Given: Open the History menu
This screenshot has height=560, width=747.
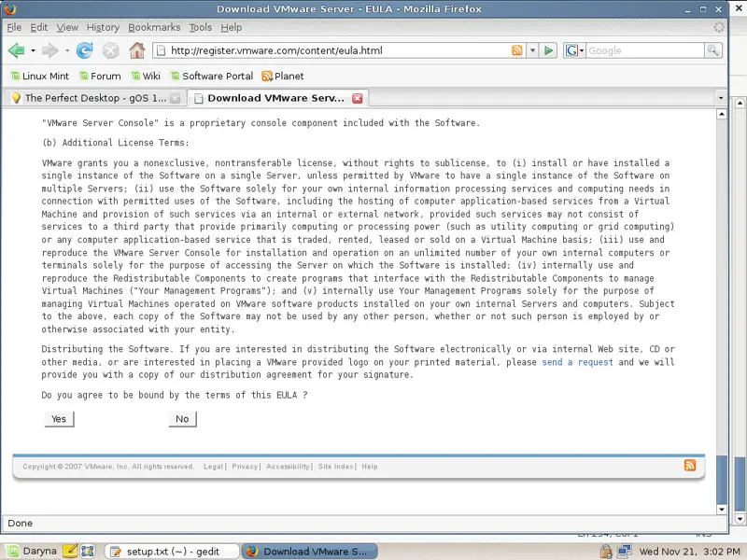Looking at the screenshot, I should pos(103,28).
